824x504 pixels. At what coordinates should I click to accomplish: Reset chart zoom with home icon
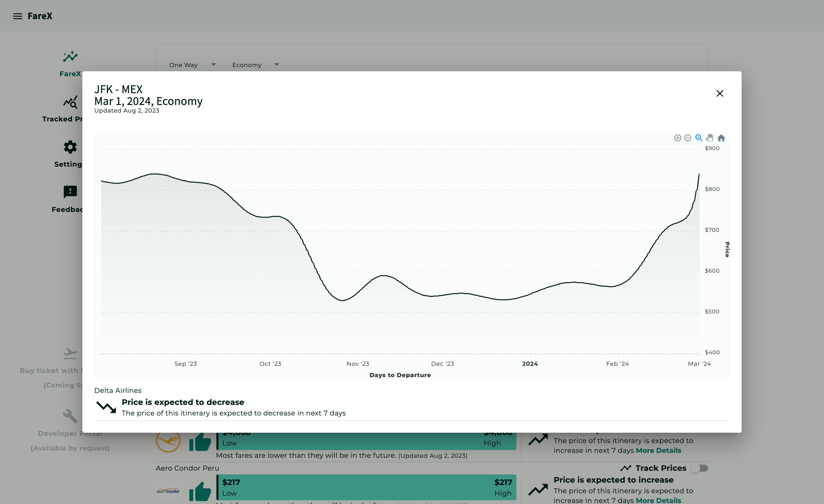point(721,138)
